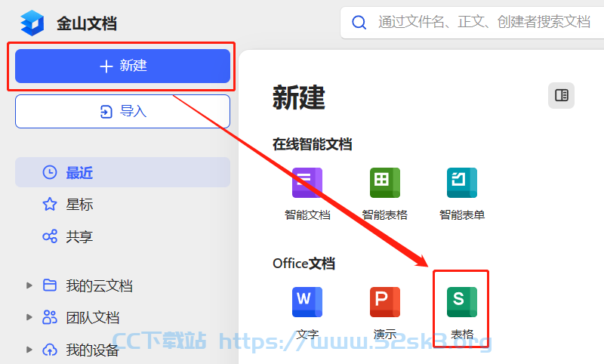
Task: Expand the 我的云文档 tree arrow
Action: click(x=29, y=285)
